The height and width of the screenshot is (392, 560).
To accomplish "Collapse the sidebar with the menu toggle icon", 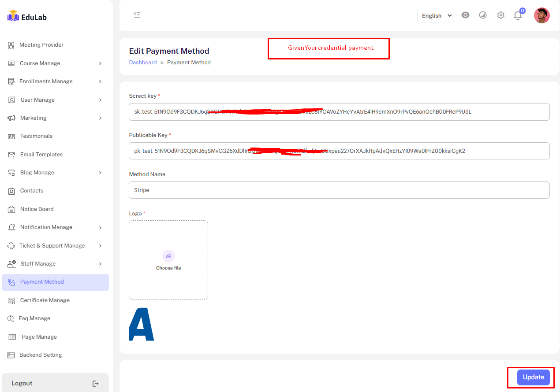I will pyautogui.click(x=137, y=15).
